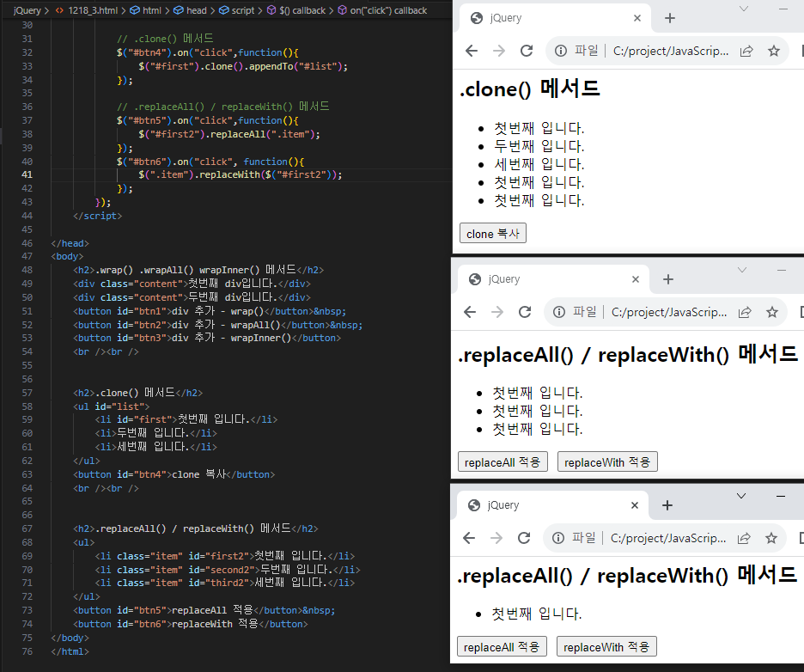Screen dimensions: 804x672
Task: Reload page in top clone() browser window
Action: tap(527, 51)
